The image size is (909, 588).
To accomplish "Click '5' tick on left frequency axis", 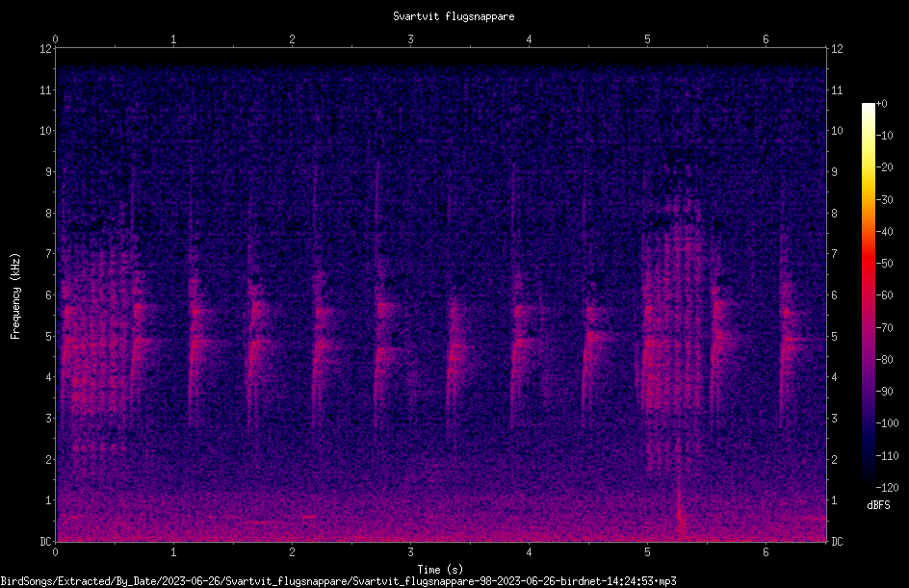I will (48, 337).
